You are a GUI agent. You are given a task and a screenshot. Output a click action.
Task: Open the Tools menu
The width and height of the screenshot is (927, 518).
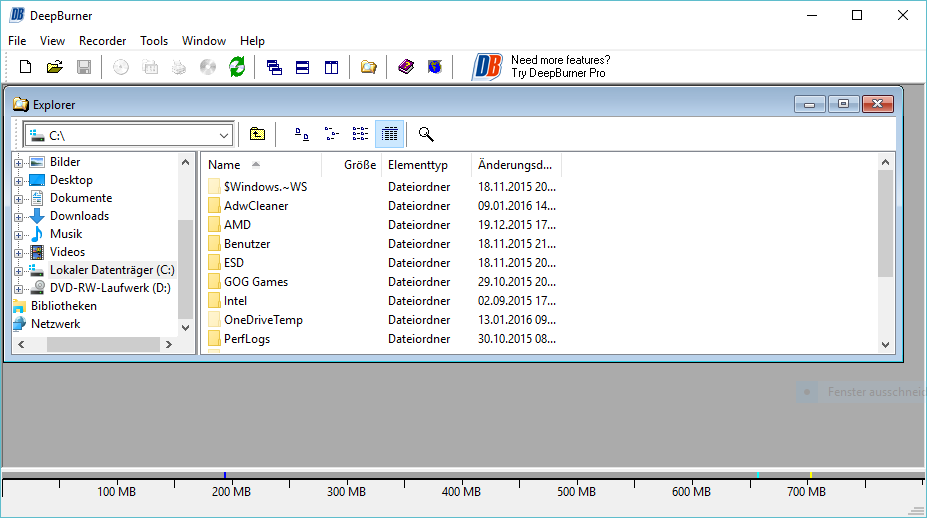154,41
